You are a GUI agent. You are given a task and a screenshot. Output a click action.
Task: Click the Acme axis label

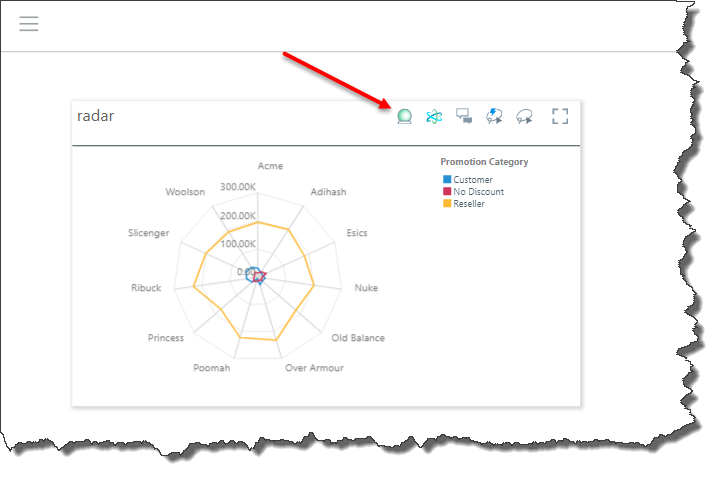point(270,166)
